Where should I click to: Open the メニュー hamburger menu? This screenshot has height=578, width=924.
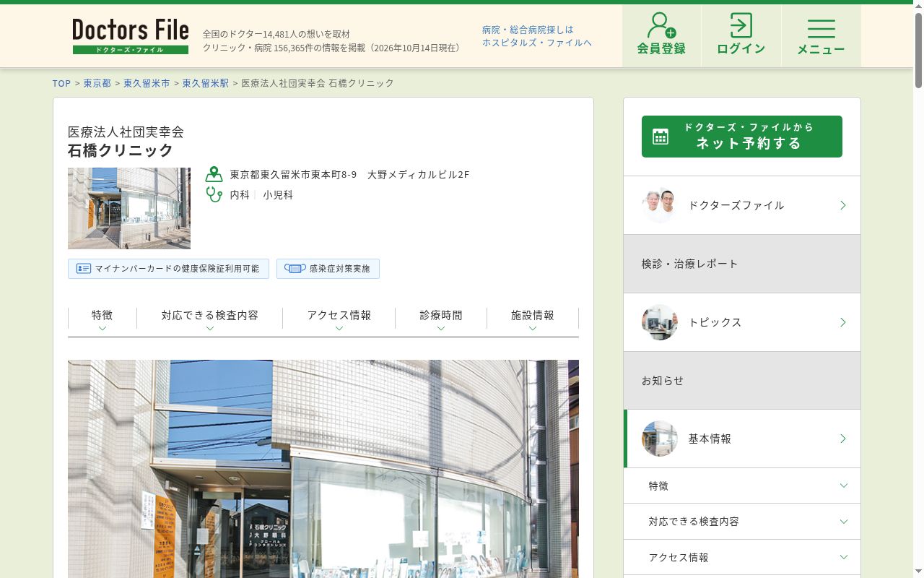[821, 35]
